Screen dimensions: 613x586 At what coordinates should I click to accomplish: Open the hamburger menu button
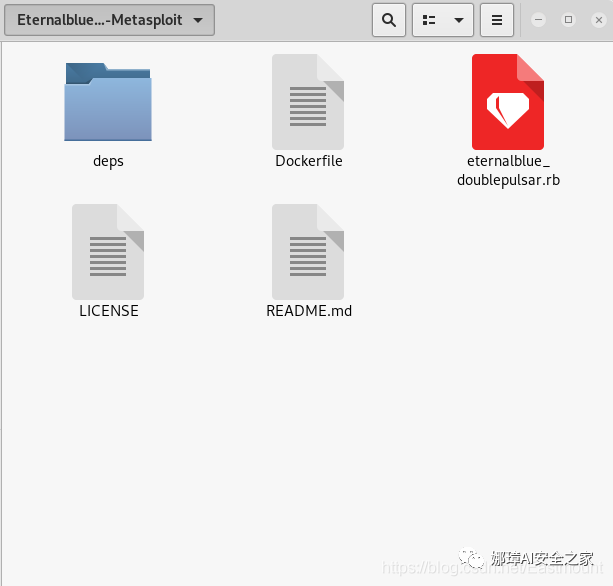497,20
